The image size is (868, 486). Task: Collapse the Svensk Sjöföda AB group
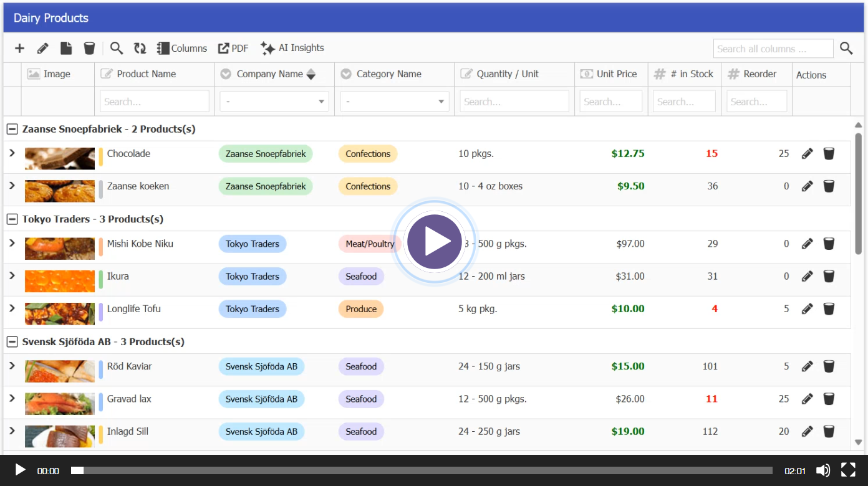point(12,342)
